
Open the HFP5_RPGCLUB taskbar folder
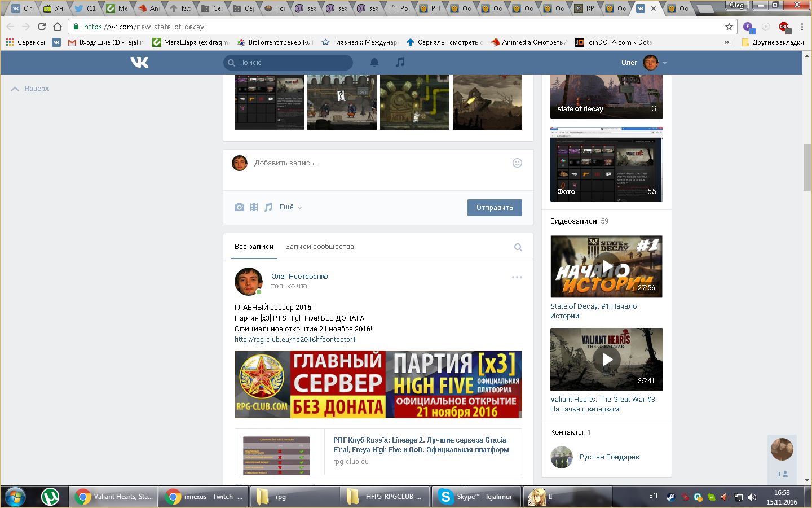pyautogui.click(x=385, y=497)
